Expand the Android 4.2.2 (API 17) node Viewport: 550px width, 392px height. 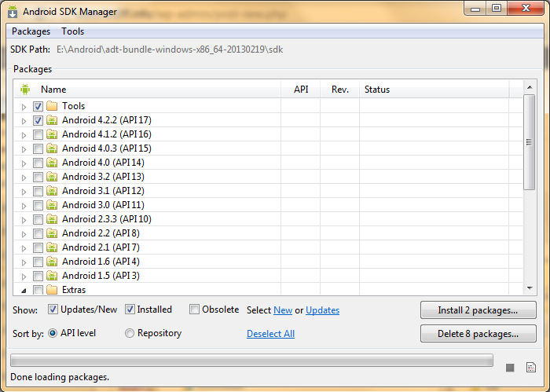(x=24, y=121)
